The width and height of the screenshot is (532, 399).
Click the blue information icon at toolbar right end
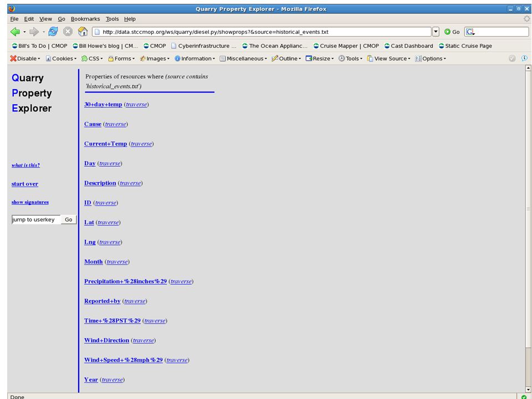pos(524,58)
